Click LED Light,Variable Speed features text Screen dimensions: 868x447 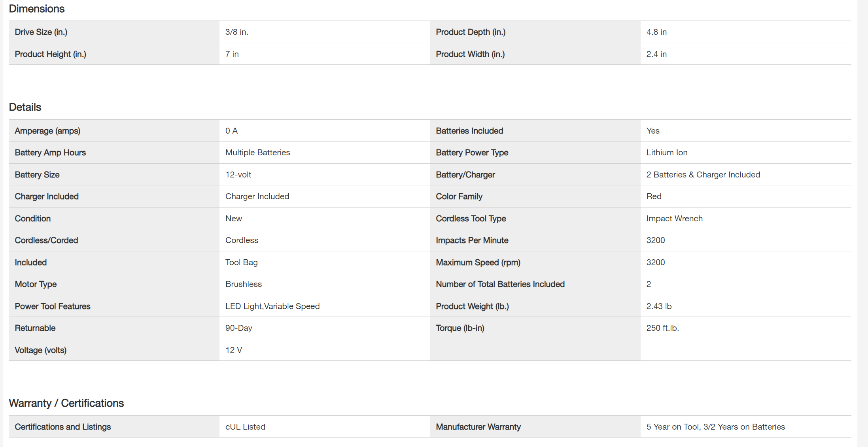point(272,306)
